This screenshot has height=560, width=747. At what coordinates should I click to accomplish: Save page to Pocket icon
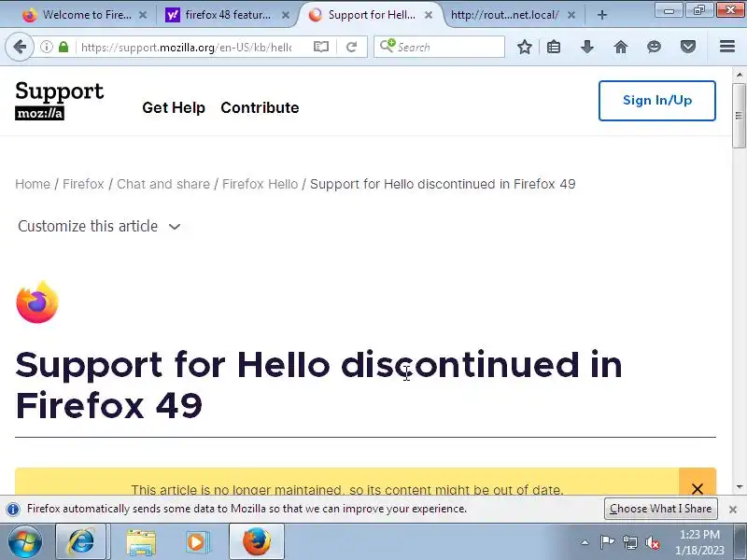(x=688, y=47)
